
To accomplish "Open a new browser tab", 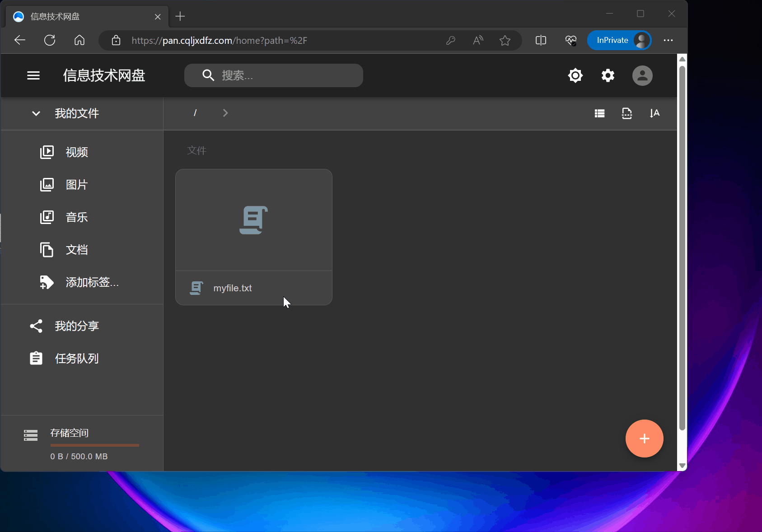I will click(x=180, y=17).
